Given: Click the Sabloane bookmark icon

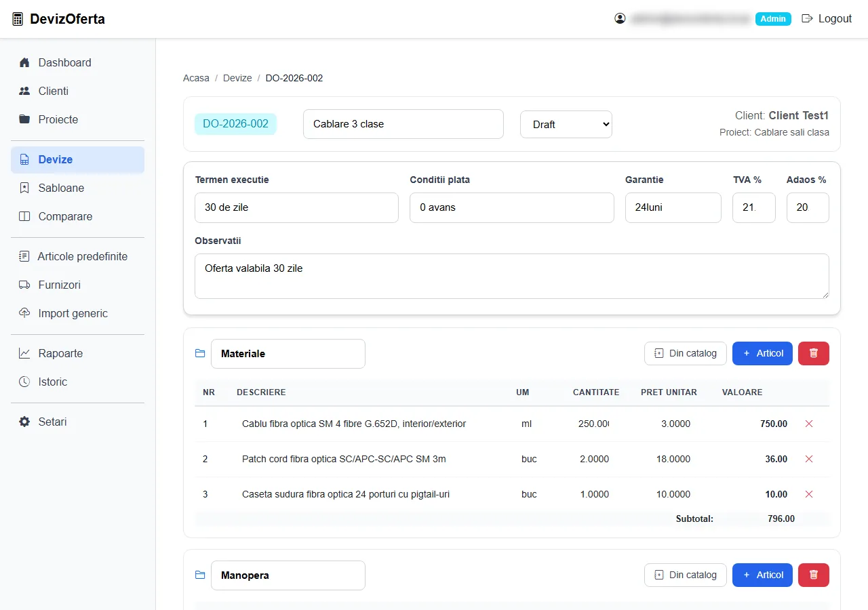Looking at the screenshot, I should point(24,188).
